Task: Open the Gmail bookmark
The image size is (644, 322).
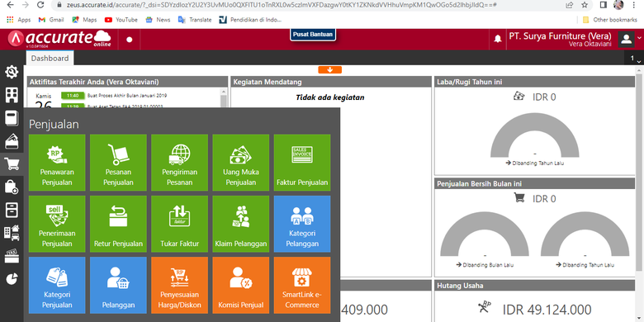Action: pos(51,20)
